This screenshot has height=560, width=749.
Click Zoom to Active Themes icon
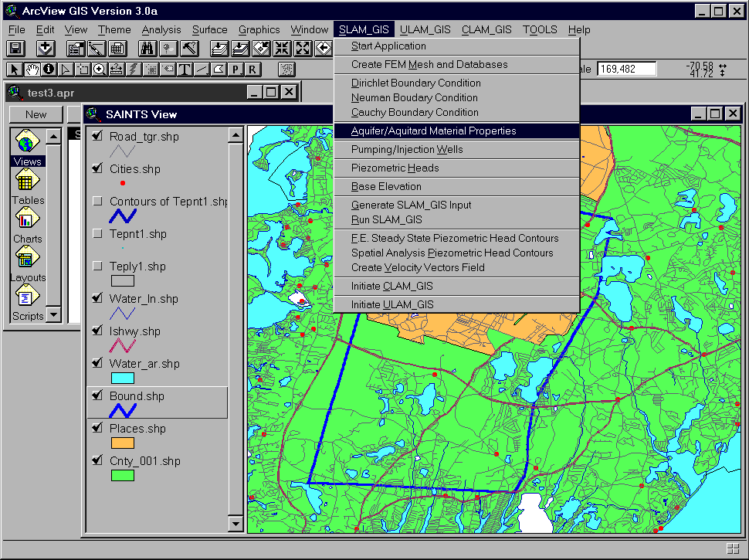pyautogui.click(x=240, y=48)
